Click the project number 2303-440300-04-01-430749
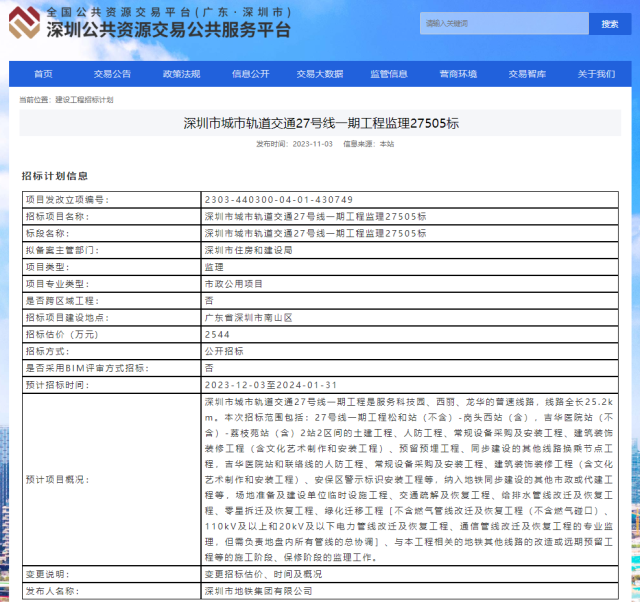 pos(279,200)
